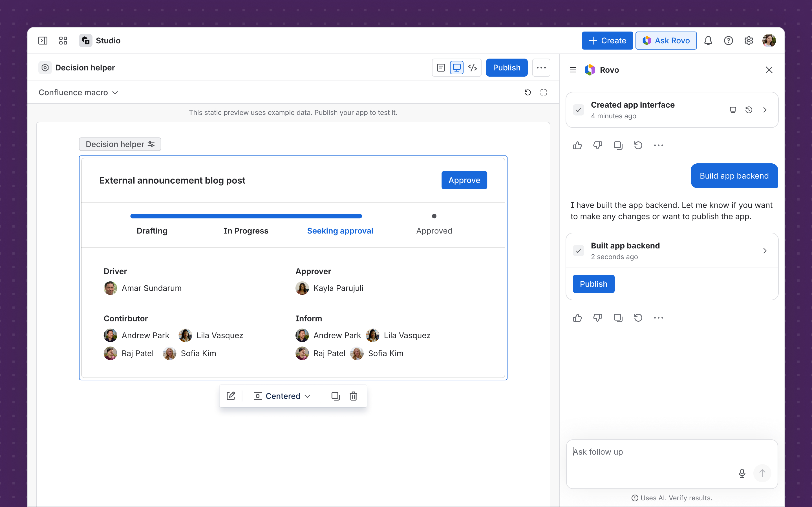This screenshot has height=507, width=812.
Task: Open the Centered alignment dropdown
Action: coord(282,396)
